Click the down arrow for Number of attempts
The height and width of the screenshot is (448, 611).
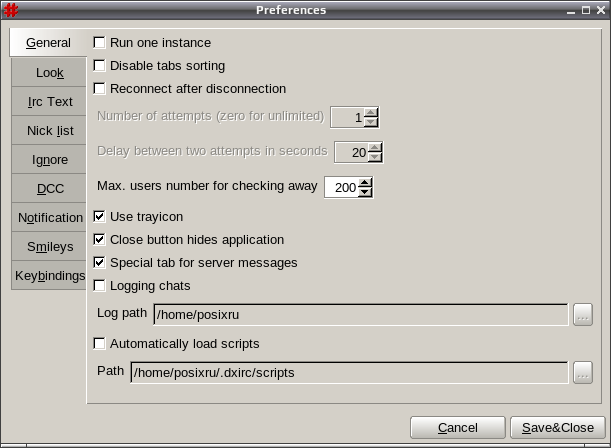[x=371, y=122]
